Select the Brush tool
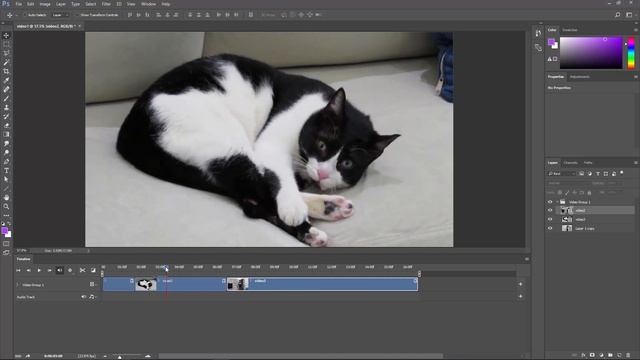Viewport: 640px width, 360px height. pos(6,98)
